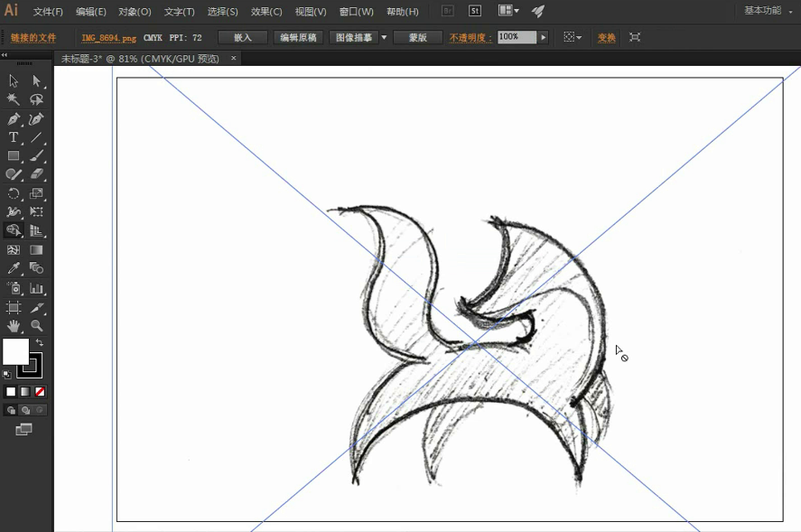Image resolution: width=801 pixels, height=532 pixels.
Task: Click the 图像描摹 (Image Trace) button
Action: click(x=353, y=37)
